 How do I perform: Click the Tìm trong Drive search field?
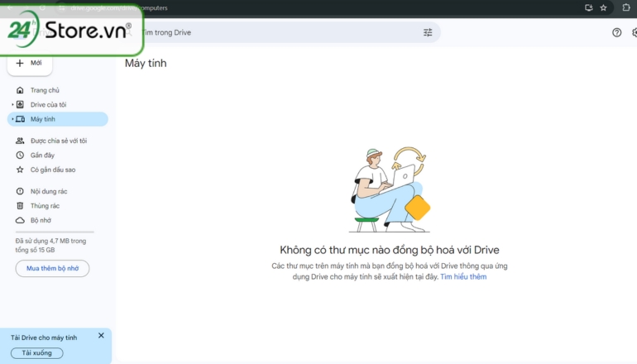280,32
